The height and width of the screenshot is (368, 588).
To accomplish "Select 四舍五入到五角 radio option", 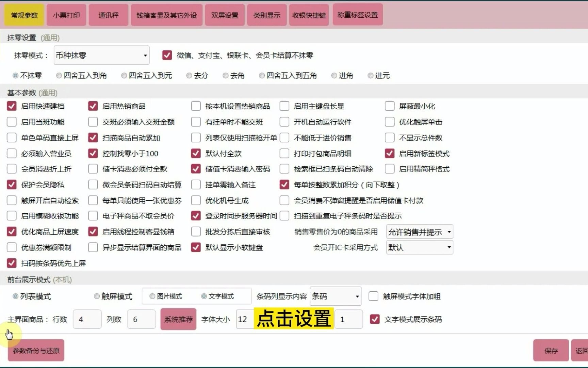I will (262, 76).
